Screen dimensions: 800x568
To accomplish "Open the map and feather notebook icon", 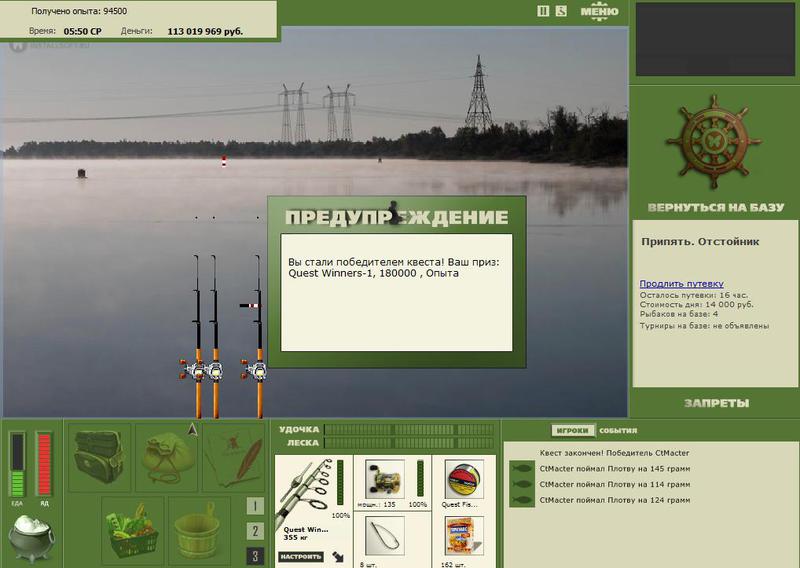I will click(x=234, y=457).
